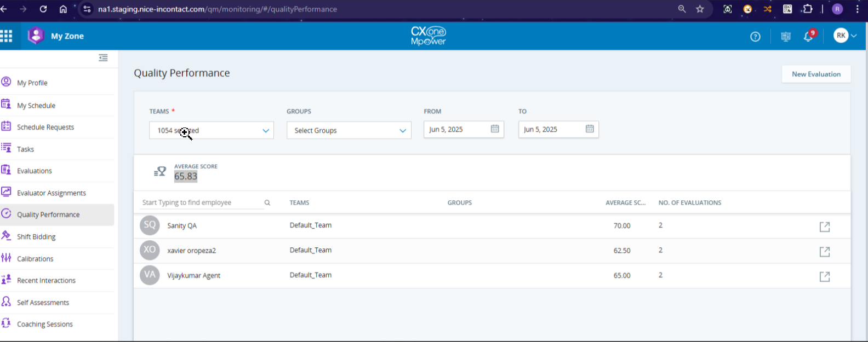
Task: Open xavier oropeza2 details via external icon
Action: [824, 252]
